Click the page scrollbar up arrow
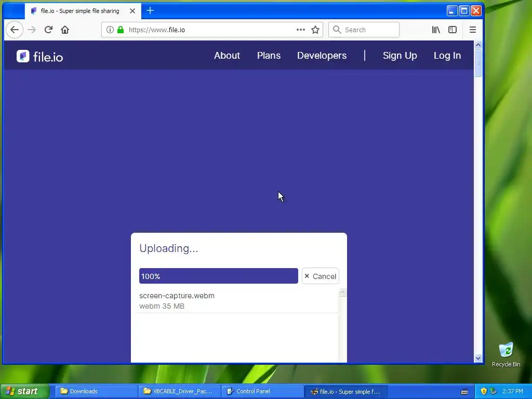The image size is (532, 399). pyautogui.click(x=478, y=45)
